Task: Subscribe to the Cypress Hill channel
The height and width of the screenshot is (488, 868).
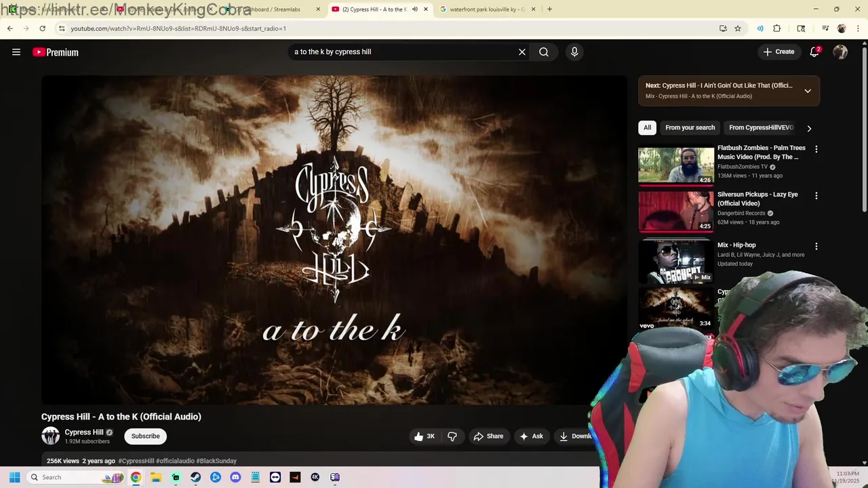Action: tap(146, 436)
